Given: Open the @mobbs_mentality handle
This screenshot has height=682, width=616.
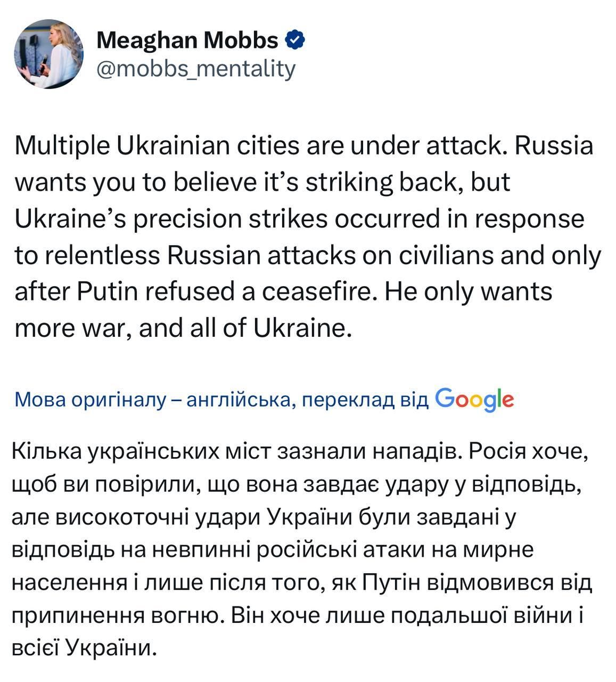Looking at the screenshot, I should tap(197, 68).
